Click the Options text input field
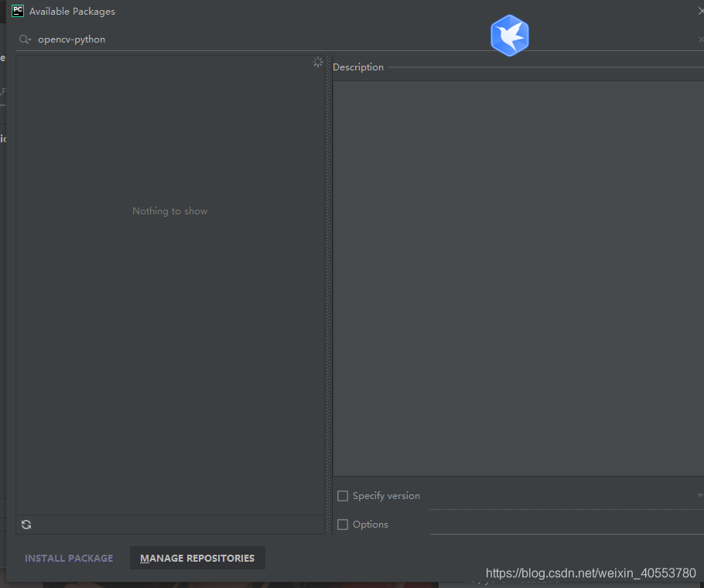Viewport: 704px width, 588px height. (566, 525)
